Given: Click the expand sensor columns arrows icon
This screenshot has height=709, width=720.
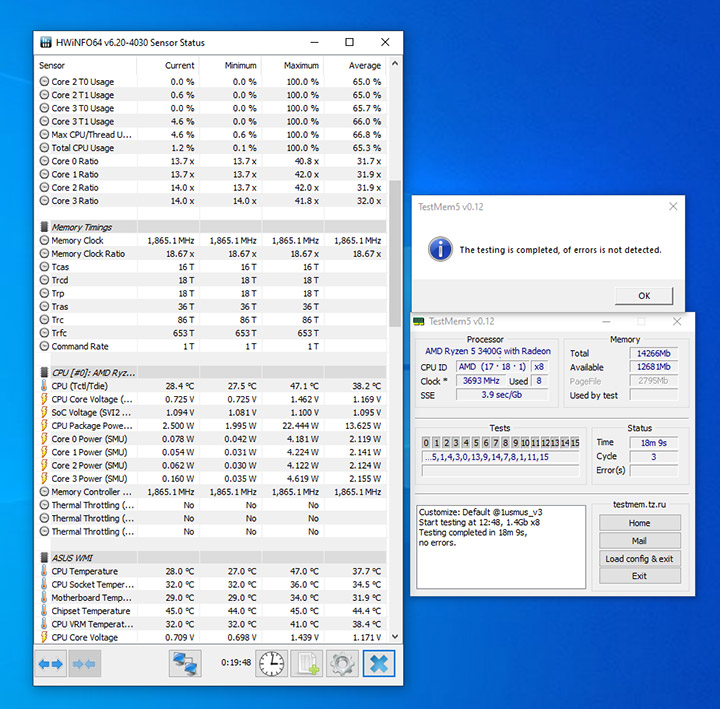Looking at the screenshot, I should pyautogui.click(x=51, y=664).
